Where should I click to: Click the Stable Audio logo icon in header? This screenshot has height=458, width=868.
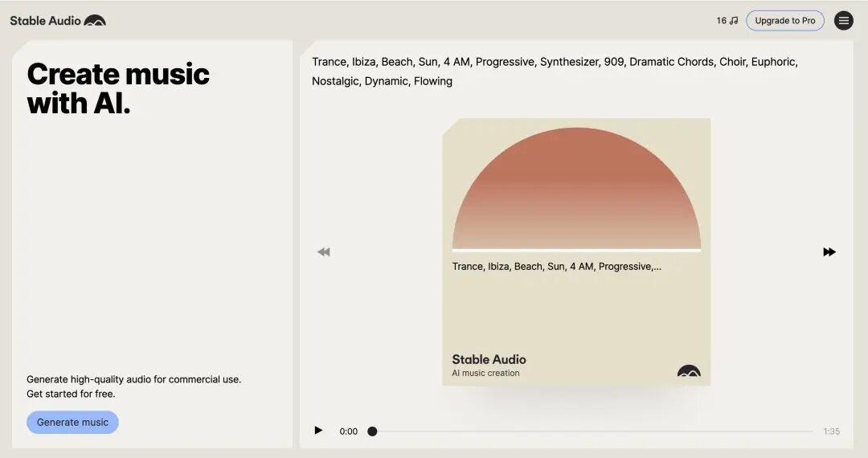click(x=95, y=20)
